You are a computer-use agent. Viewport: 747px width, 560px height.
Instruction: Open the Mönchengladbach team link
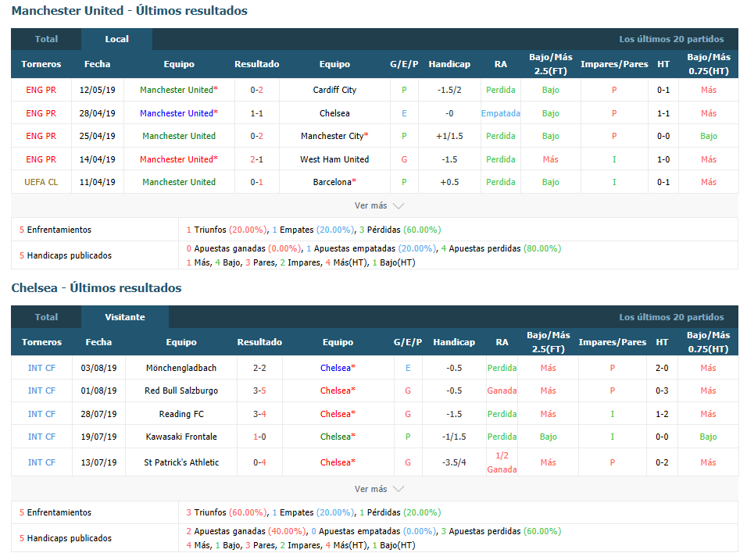click(181, 368)
